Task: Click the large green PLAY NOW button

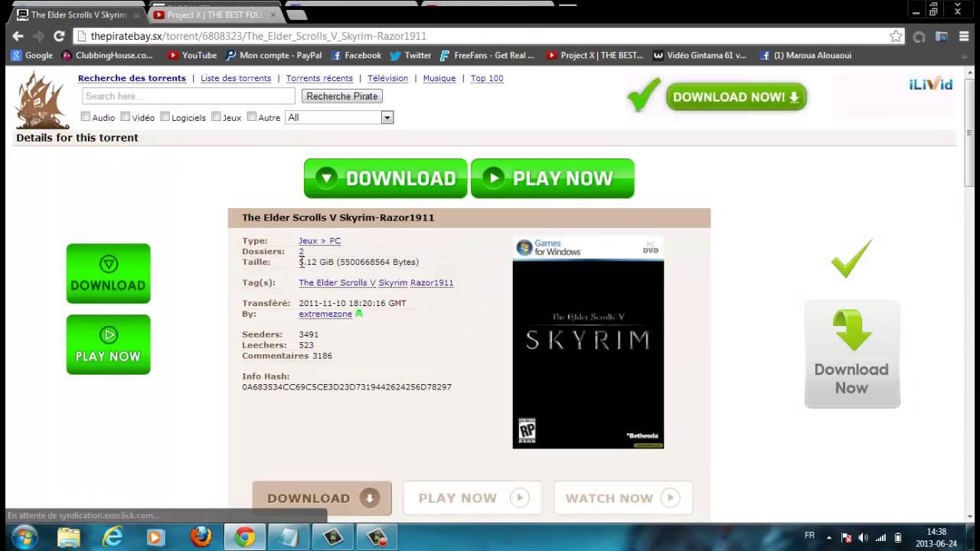Action: [x=553, y=178]
